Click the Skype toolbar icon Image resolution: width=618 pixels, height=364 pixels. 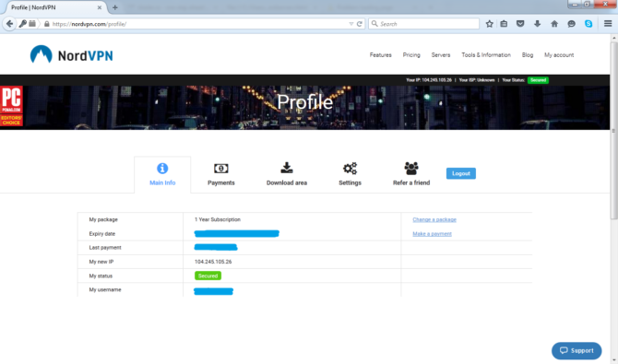588,24
